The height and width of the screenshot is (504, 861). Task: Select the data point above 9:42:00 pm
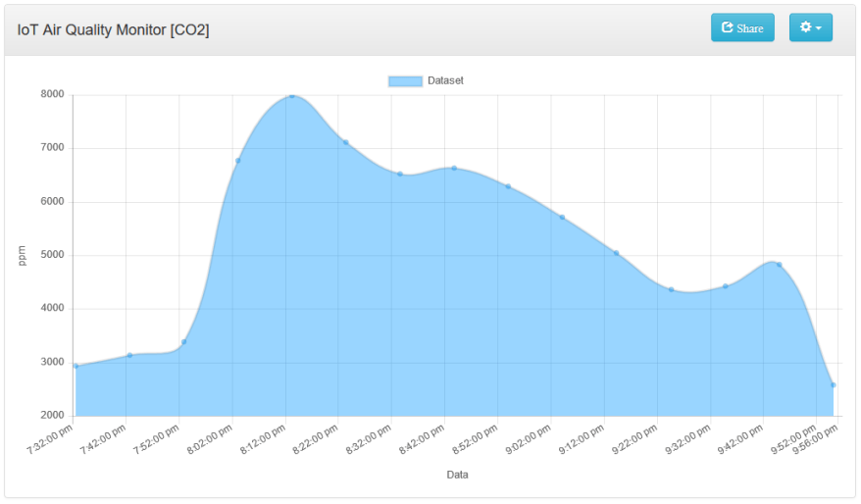coord(779,265)
